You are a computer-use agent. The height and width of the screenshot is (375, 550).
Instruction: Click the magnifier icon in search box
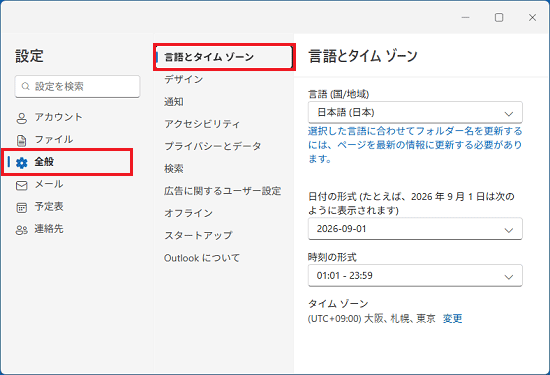pyautogui.click(x=25, y=86)
